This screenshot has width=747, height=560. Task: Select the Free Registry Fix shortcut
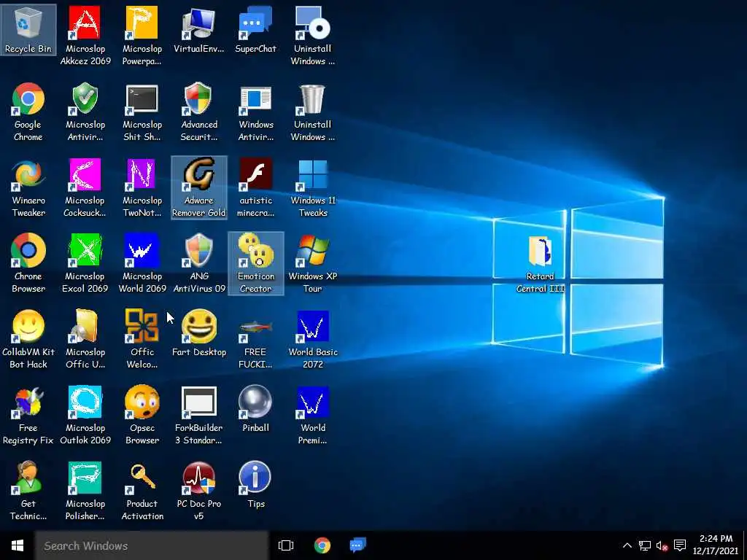[x=28, y=415]
